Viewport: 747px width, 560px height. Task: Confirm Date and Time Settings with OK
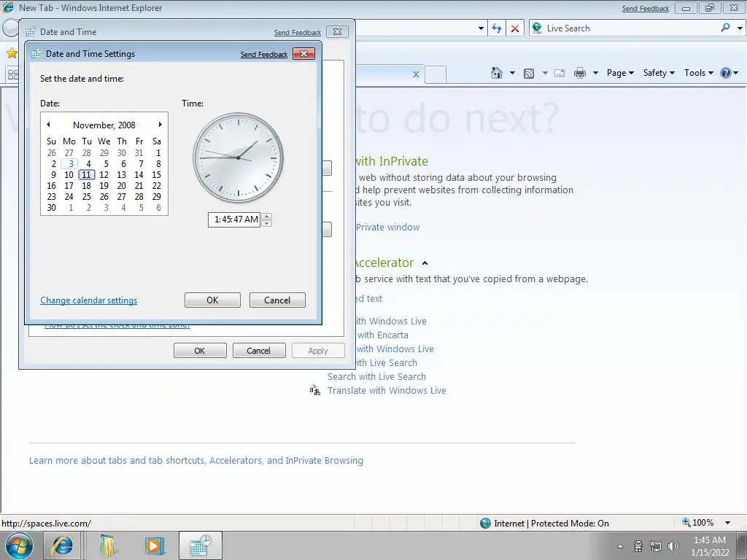pos(212,300)
